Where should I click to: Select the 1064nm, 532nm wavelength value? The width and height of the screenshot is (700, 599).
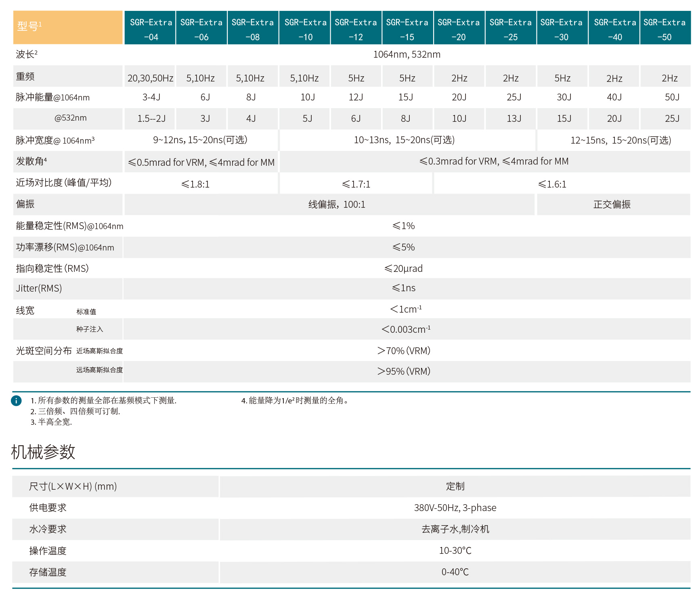pos(407,54)
